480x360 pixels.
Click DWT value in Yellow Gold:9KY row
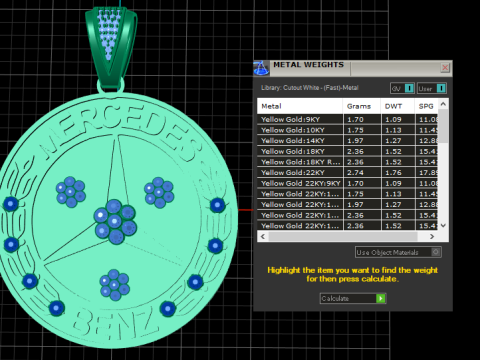pos(398,119)
